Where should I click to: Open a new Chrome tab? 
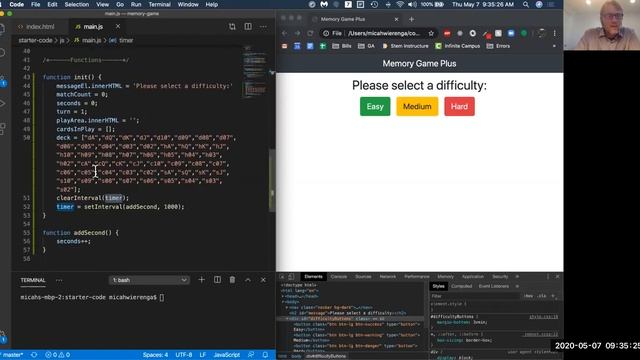[x=411, y=19]
